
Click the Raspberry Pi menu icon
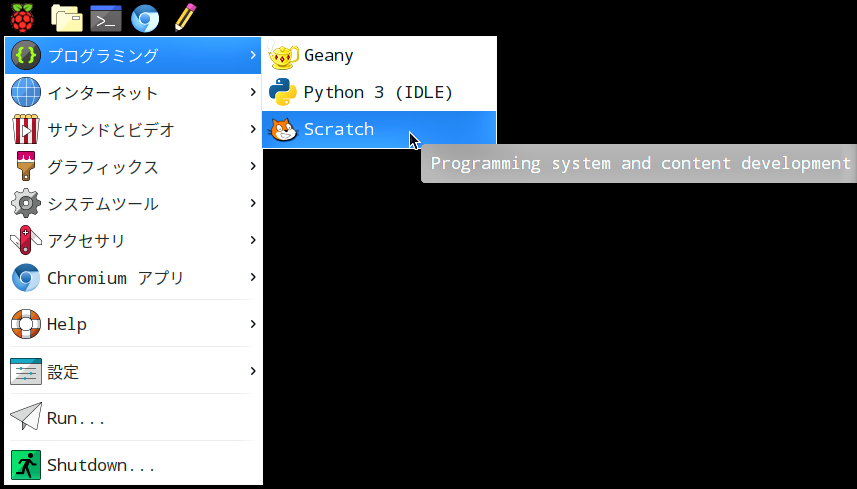pos(21,17)
